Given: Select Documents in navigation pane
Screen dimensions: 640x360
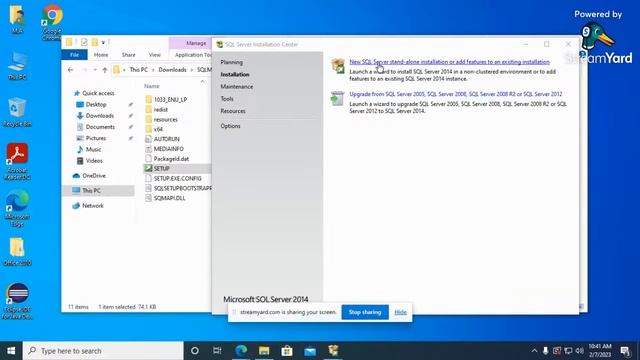Looking at the screenshot, I should [100, 127].
